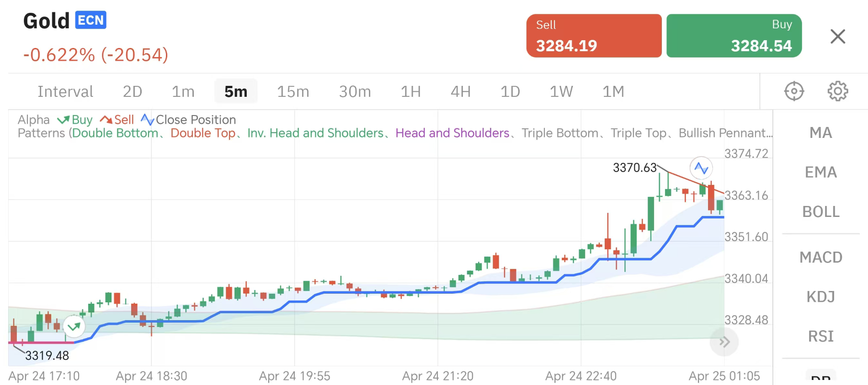Screen dimensions: 868x385
Task: Show the MACD indicator
Action: click(x=820, y=257)
